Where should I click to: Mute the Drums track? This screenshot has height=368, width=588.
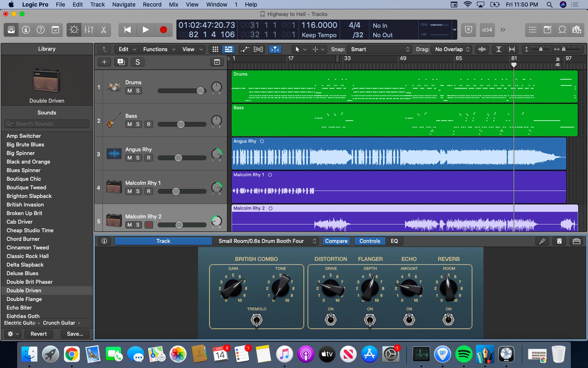[130, 91]
